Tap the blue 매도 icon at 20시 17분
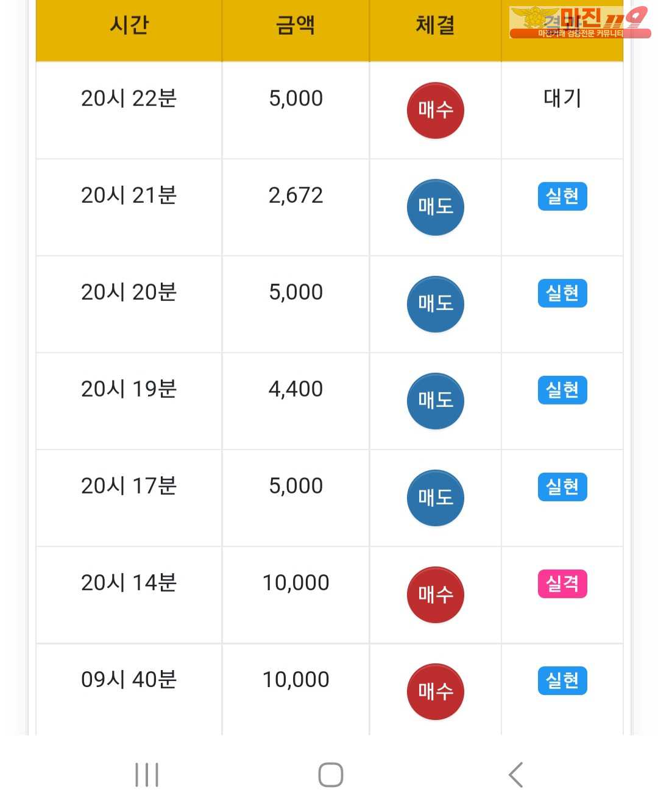The height and width of the screenshot is (812, 658). pos(435,498)
